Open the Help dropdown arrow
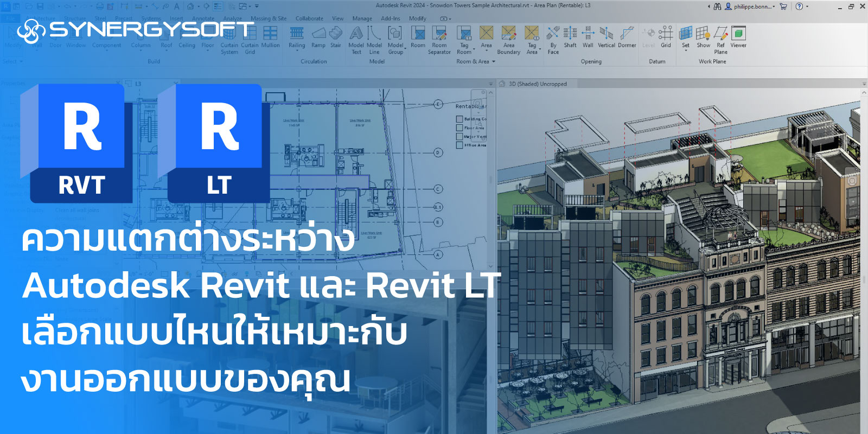 point(807,7)
